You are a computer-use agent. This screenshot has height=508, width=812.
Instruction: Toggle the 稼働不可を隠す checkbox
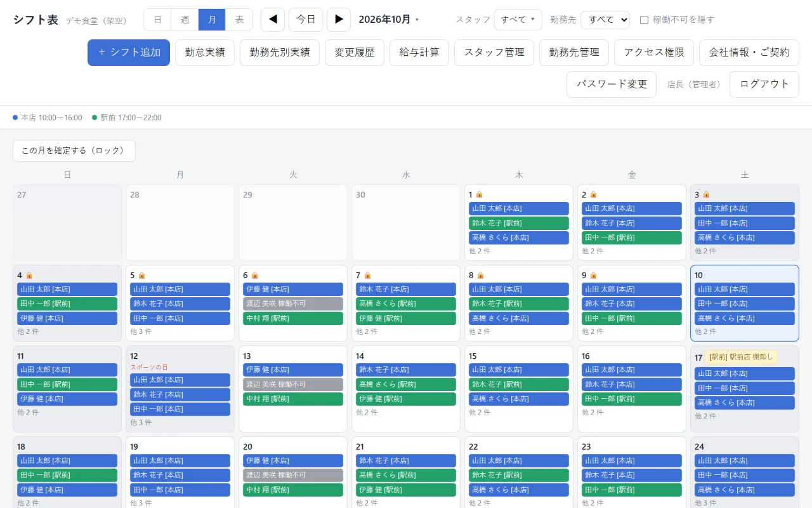point(644,20)
